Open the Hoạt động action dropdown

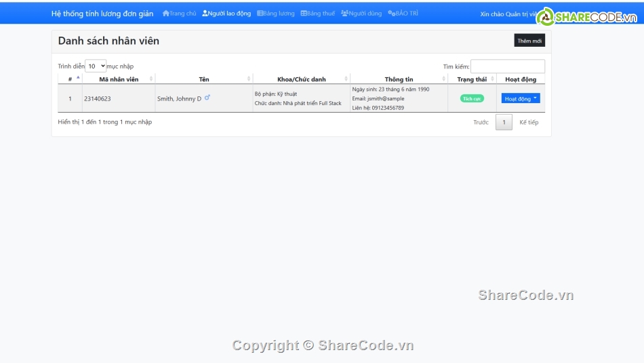(521, 98)
